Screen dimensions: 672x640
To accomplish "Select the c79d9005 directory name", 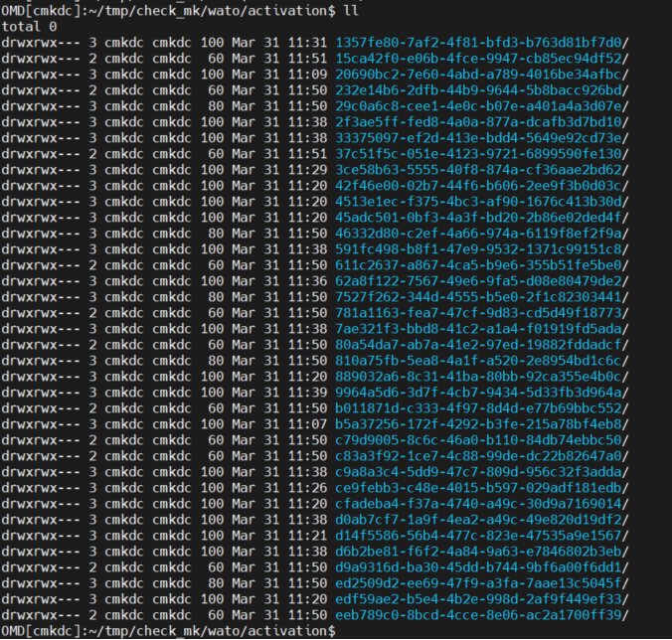I will pos(481,439).
